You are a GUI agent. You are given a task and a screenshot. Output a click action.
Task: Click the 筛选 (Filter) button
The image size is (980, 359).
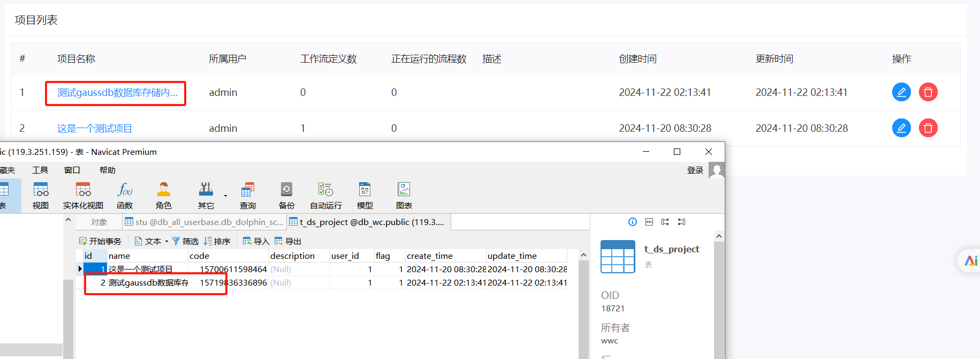pos(185,241)
